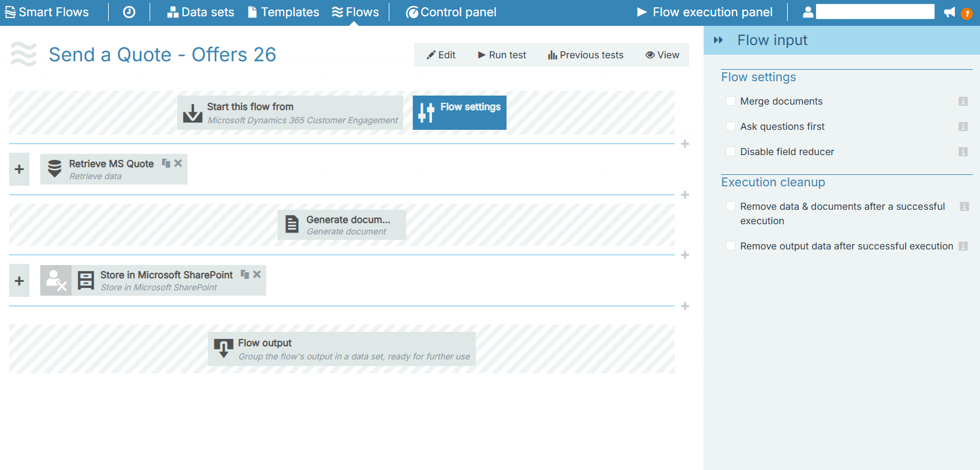
Task: Show info for Remove output data option
Action: click(963, 246)
